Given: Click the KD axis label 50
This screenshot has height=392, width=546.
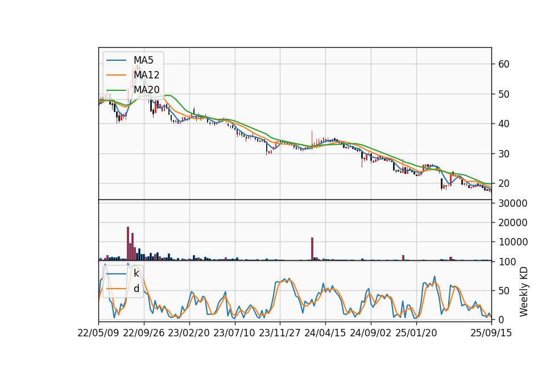Looking at the screenshot, I should (504, 290).
